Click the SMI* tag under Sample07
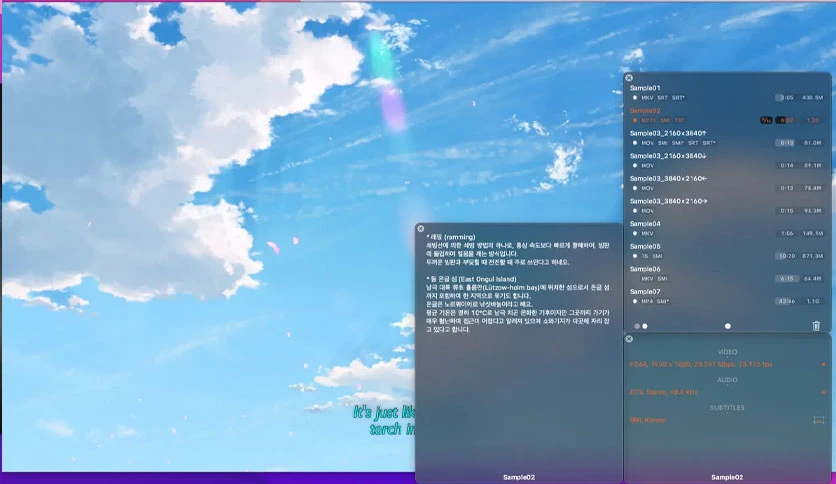Viewport: 836px width, 484px height. [663, 301]
